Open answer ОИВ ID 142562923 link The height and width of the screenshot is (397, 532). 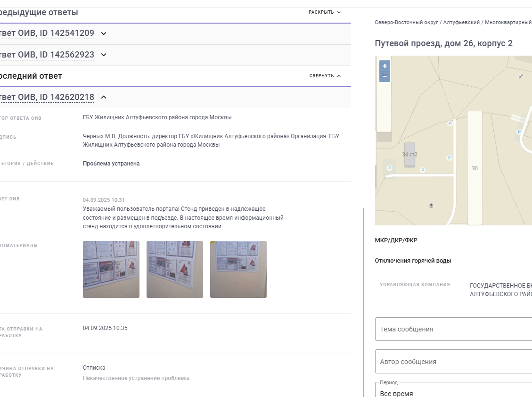47,55
